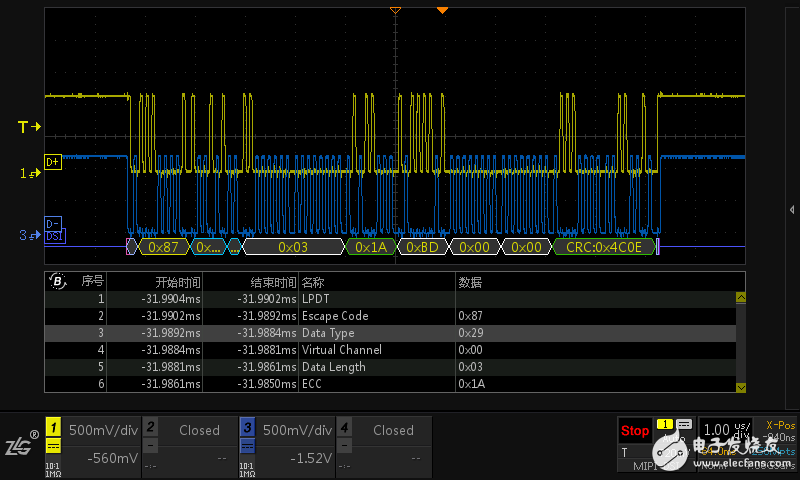Click the CRC:0x4C0E decoded packet

[604, 246]
